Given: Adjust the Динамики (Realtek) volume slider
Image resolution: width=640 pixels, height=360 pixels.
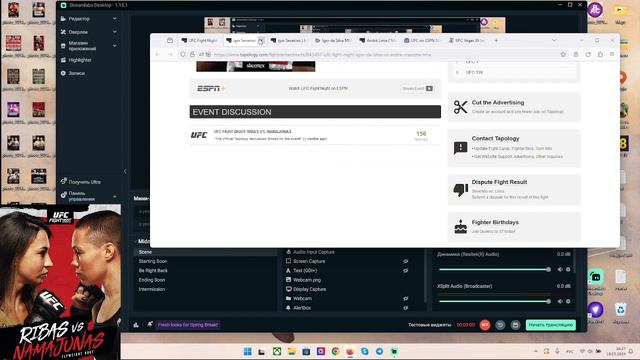Looking at the screenshot, I should coord(494,269).
